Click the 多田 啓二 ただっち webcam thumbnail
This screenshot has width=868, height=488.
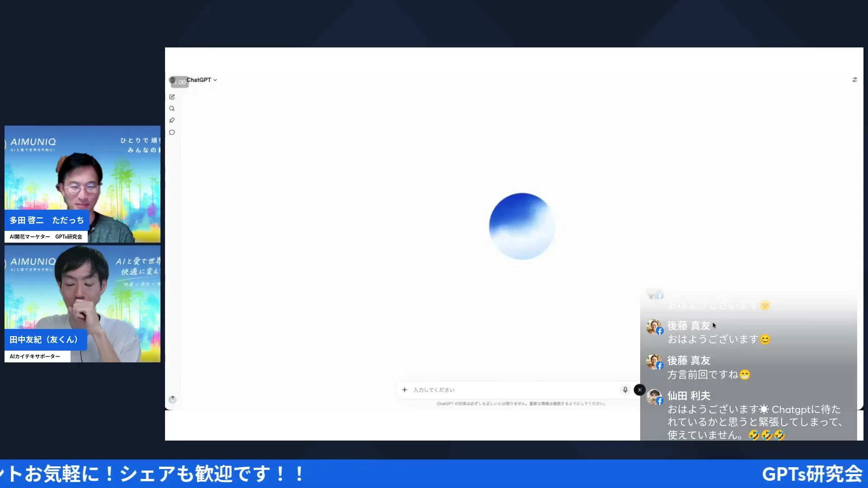coord(82,184)
